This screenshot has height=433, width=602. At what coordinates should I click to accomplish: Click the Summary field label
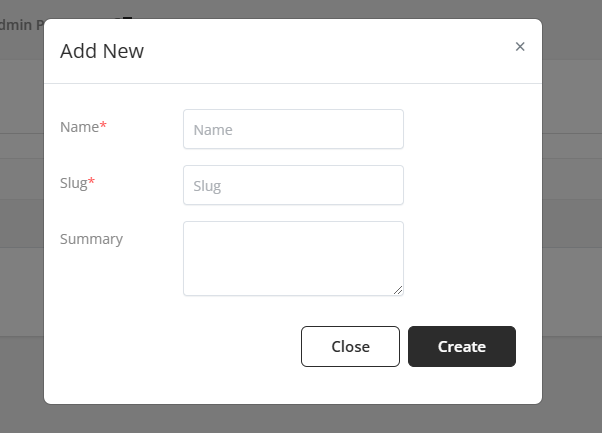pos(91,239)
